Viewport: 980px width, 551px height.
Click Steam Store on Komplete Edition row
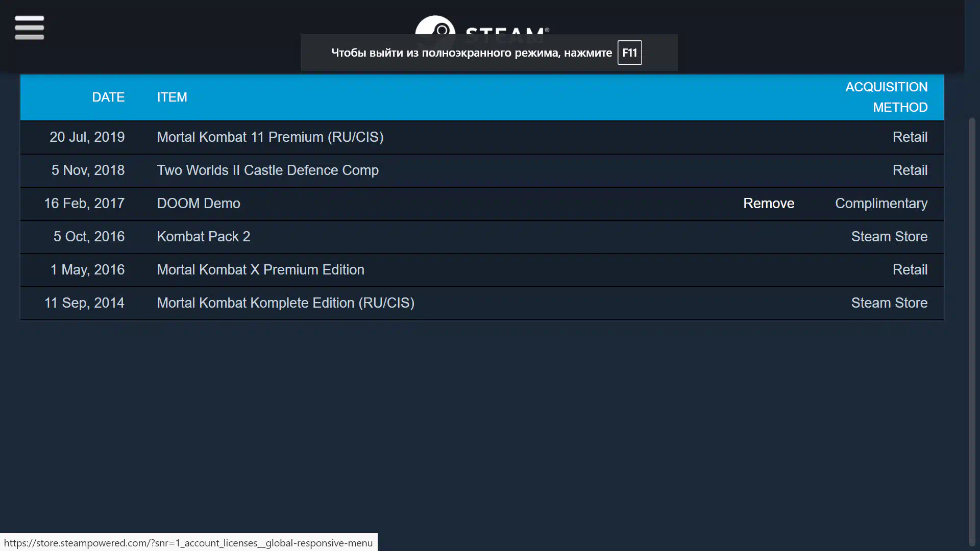(x=889, y=303)
